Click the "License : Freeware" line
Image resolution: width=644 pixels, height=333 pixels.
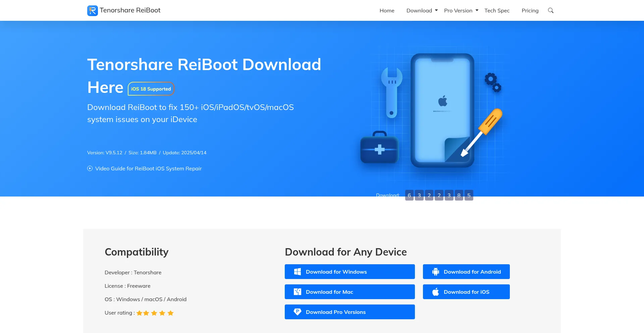[x=127, y=286]
